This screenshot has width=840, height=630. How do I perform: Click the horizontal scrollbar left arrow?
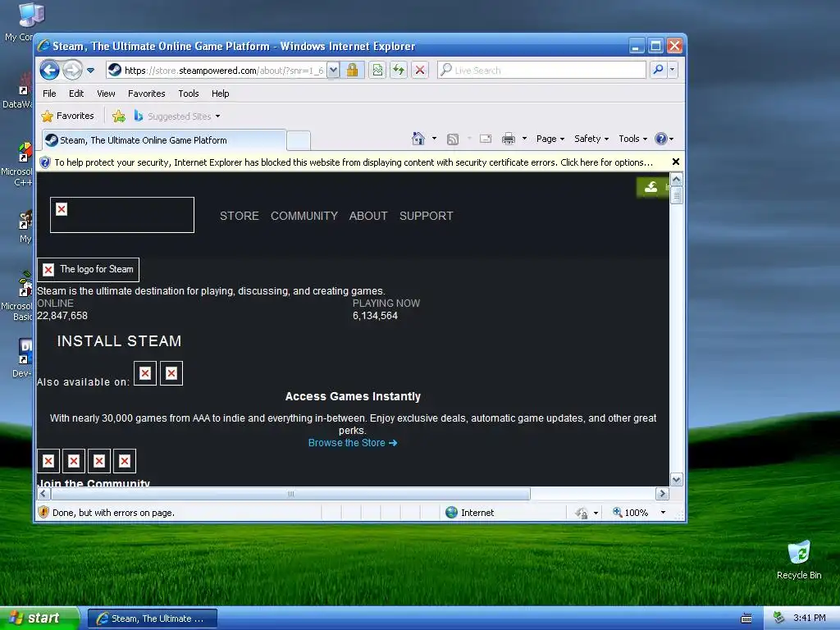click(x=44, y=493)
